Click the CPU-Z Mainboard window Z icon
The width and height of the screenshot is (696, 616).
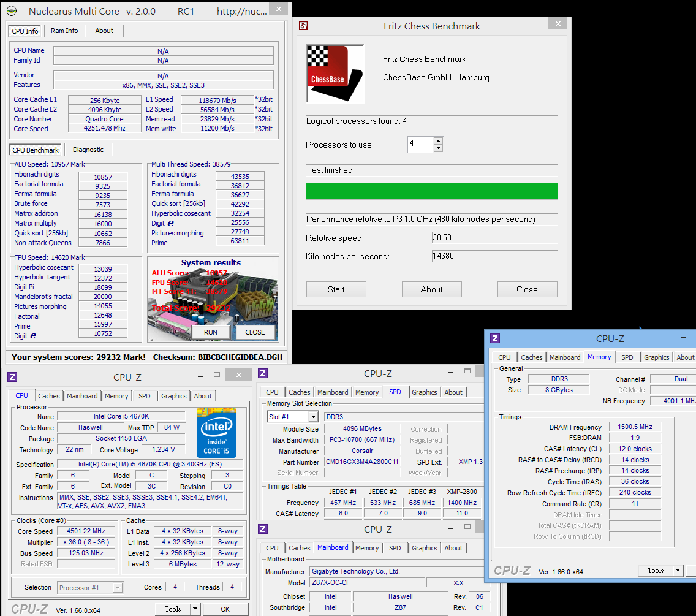263,529
